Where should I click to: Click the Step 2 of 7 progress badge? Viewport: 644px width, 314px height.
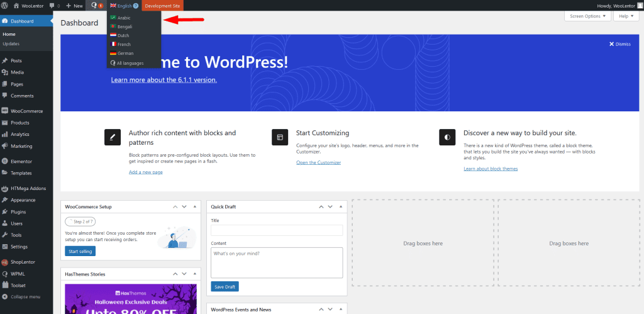(80, 221)
